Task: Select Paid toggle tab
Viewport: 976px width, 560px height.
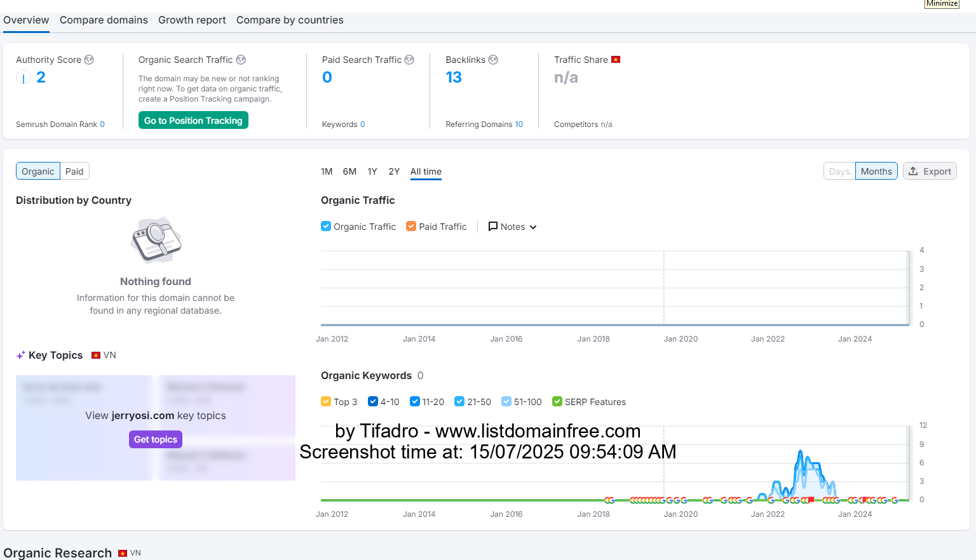Action: pyautogui.click(x=74, y=171)
